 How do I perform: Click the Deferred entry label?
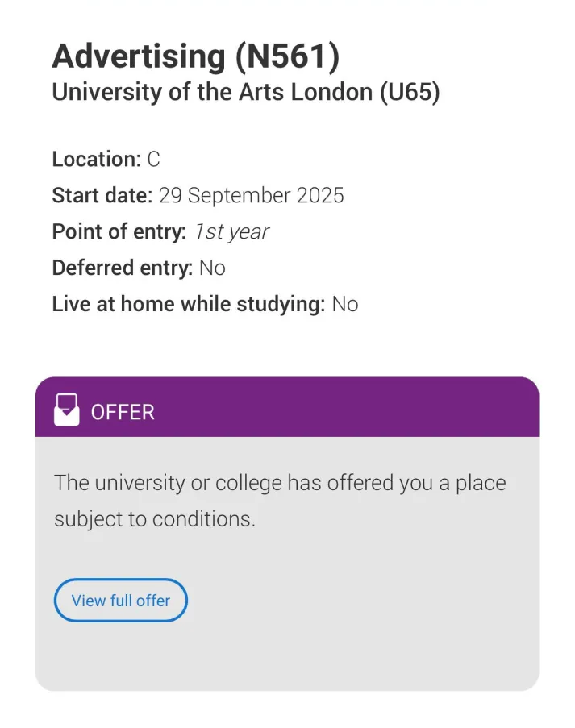tap(122, 268)
